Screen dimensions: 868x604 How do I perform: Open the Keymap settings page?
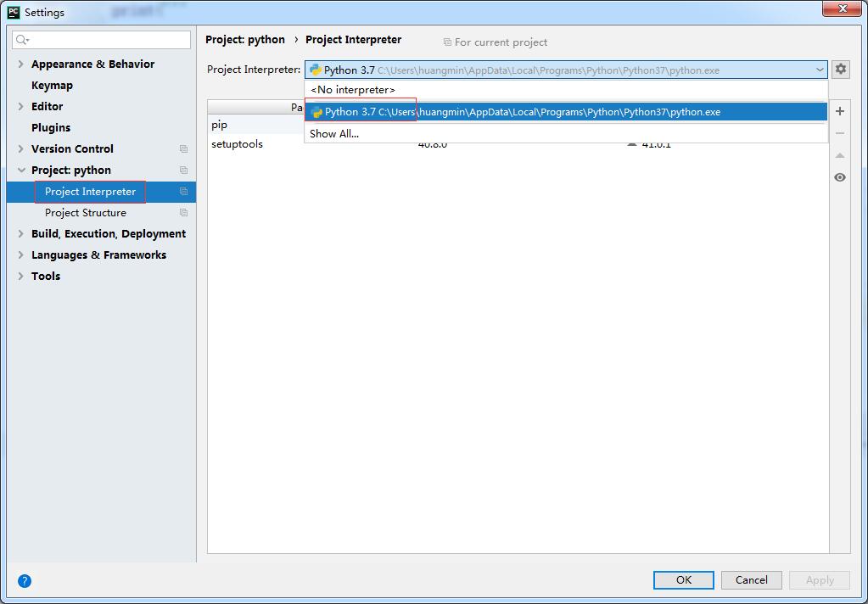[52, 86]
